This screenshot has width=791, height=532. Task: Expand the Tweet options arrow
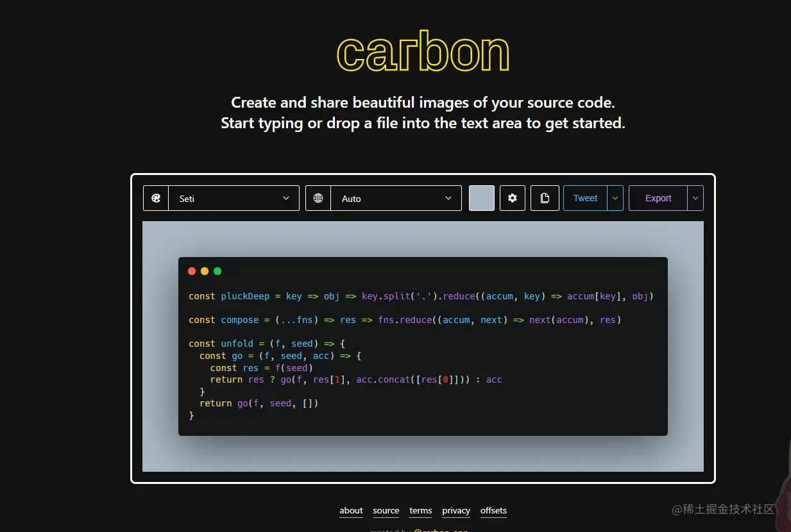pyautogui.click(x=615, y=198)
